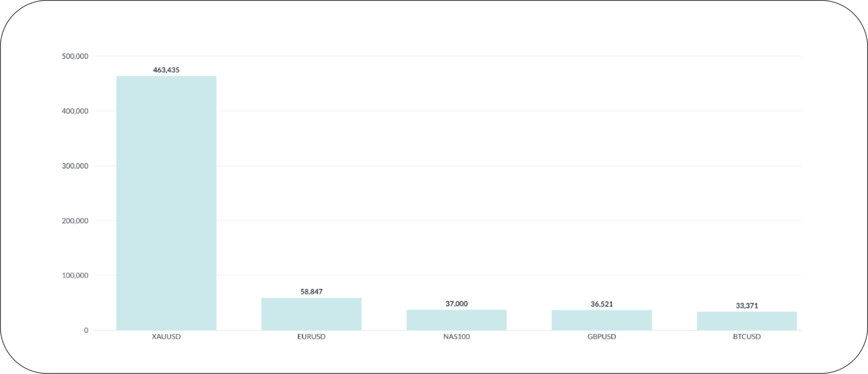Screen dimensions: 868x374
Task: Click the EURUSD x-axis label
Action: (x=311, y=337)
